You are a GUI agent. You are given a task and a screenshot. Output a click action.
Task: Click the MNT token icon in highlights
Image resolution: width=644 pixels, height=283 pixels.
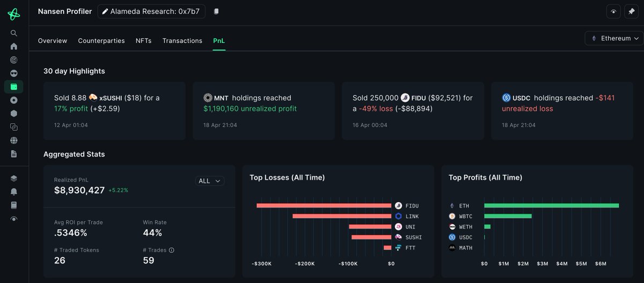coord(208,98)
